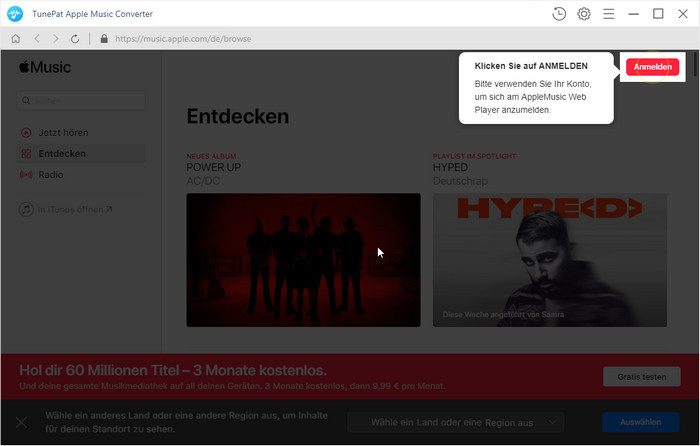700x446 pixels.
Task: Click the Suchen search field
Action: [81, 100]
